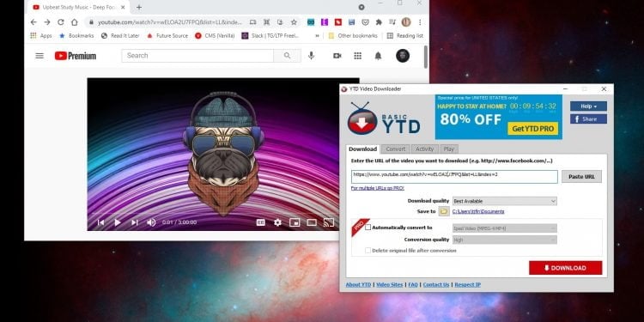
Task: Open a new Chrome tab
Action: 139,8
